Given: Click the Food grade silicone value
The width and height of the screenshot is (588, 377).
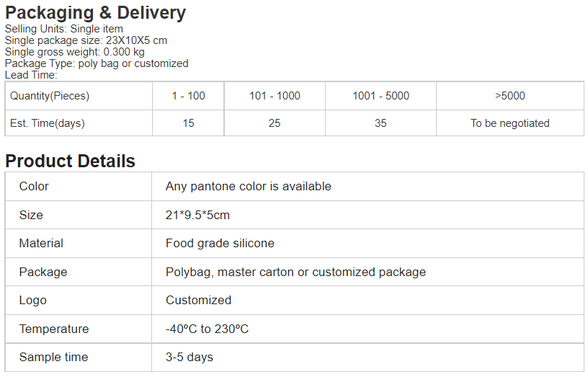Looking at the screenshot, I should click(220, 243).
